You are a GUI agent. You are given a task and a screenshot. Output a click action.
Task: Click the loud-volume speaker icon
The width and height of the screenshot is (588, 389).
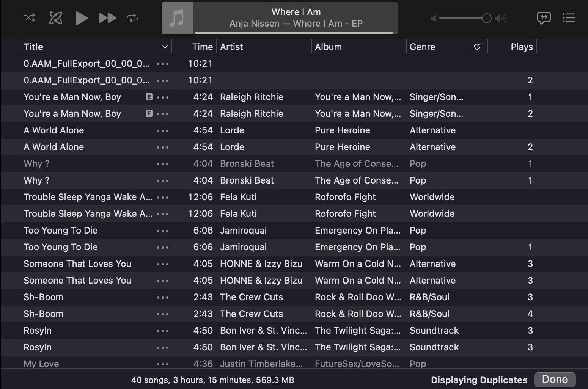click(x=500, y=18)
